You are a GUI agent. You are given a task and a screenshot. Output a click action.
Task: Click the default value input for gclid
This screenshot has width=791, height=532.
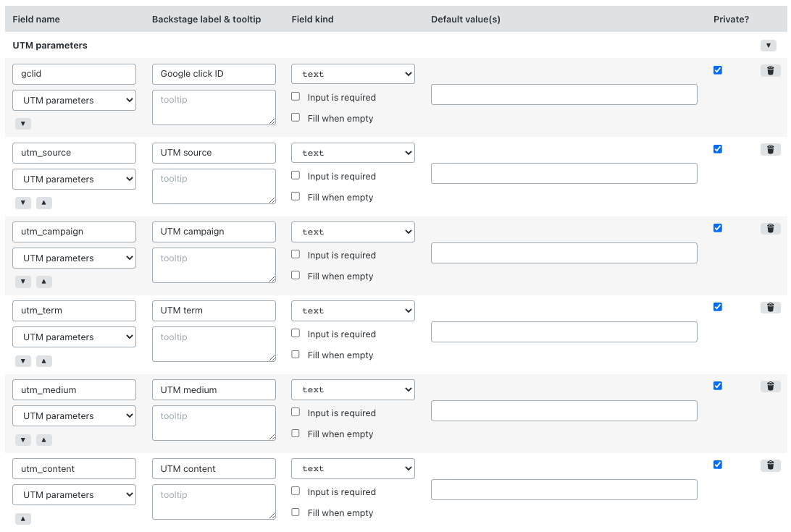(x=564, y=94)
